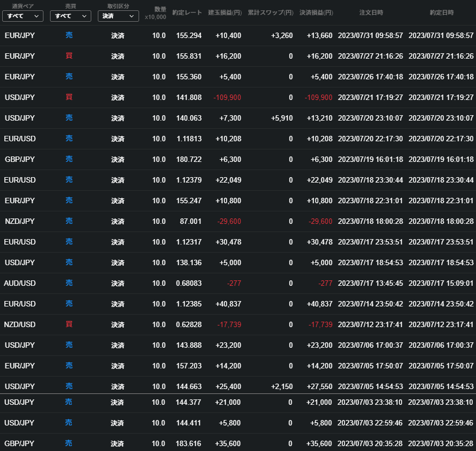This screenshot has width=476, height=451.
Task: Click settled profit +27,550
Action: tap(320, 386)
